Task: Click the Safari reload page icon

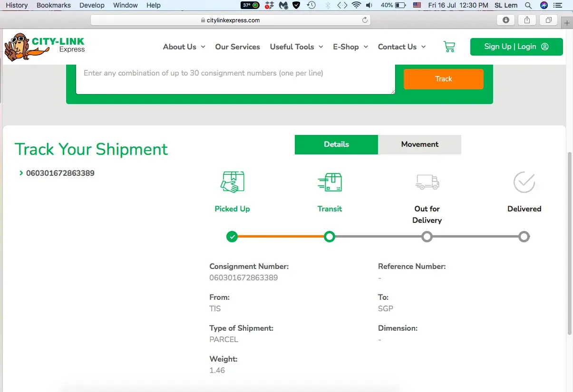Action: click(365, 20)
